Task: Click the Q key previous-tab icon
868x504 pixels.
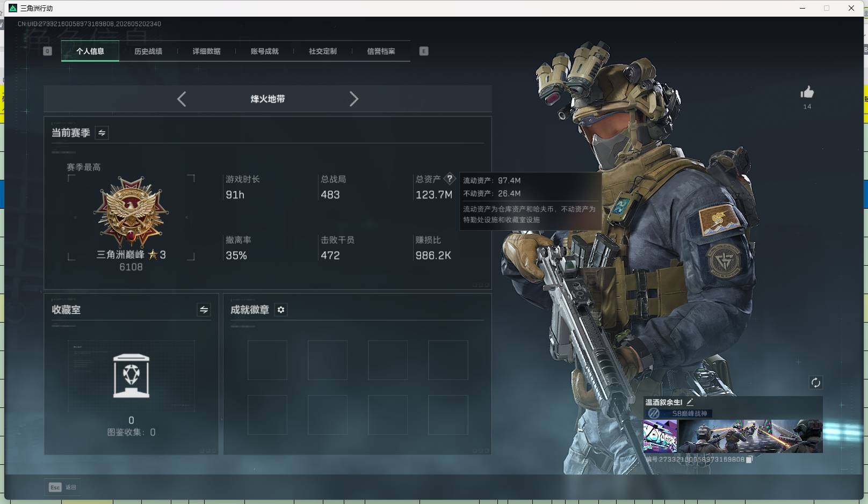Action: click(x=47, y=51)
